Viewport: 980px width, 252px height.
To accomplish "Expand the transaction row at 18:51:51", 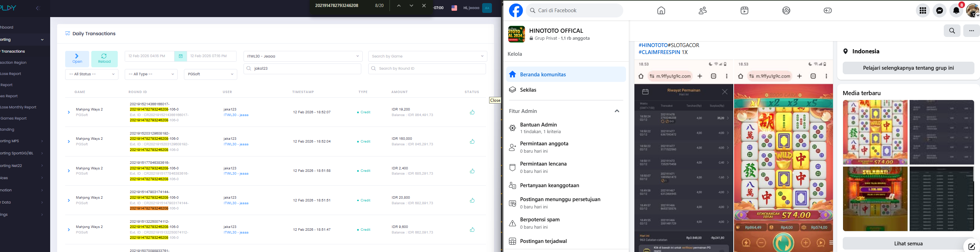I will (69, 200).
